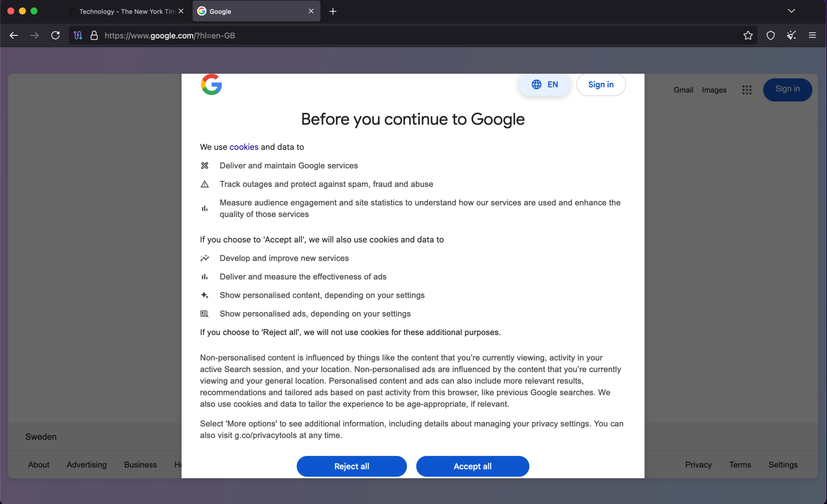The width and height of the screenshot is (827, 504).
Task: Follow the cookies hyperlink
Action: pyautogui.click(x=244, y=147)
